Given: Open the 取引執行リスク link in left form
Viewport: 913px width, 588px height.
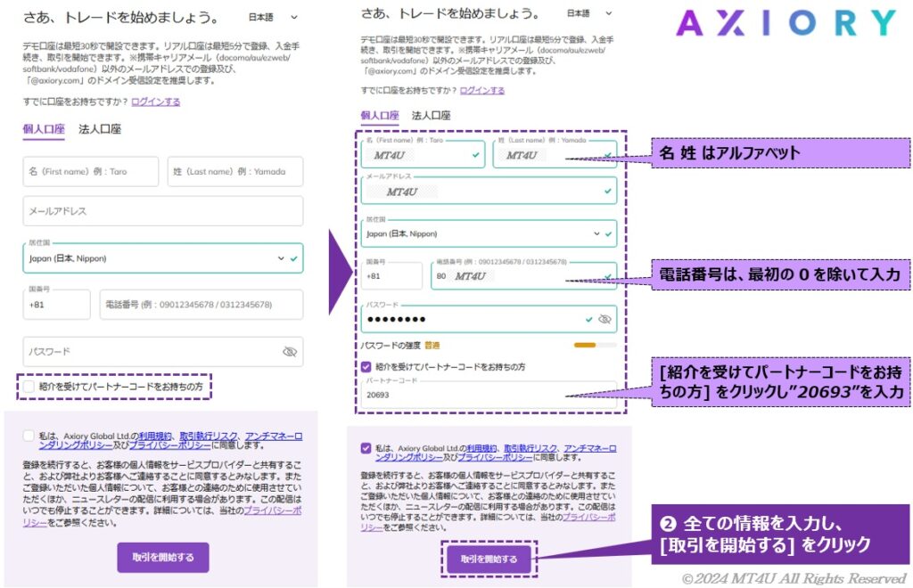Looking at the screenshot, I should [x=209, y=436].
